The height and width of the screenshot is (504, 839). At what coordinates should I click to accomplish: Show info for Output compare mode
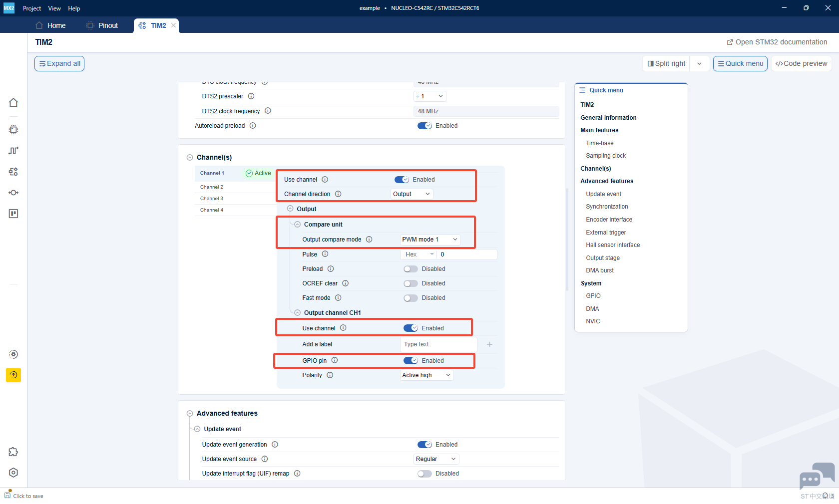(369, 240)
